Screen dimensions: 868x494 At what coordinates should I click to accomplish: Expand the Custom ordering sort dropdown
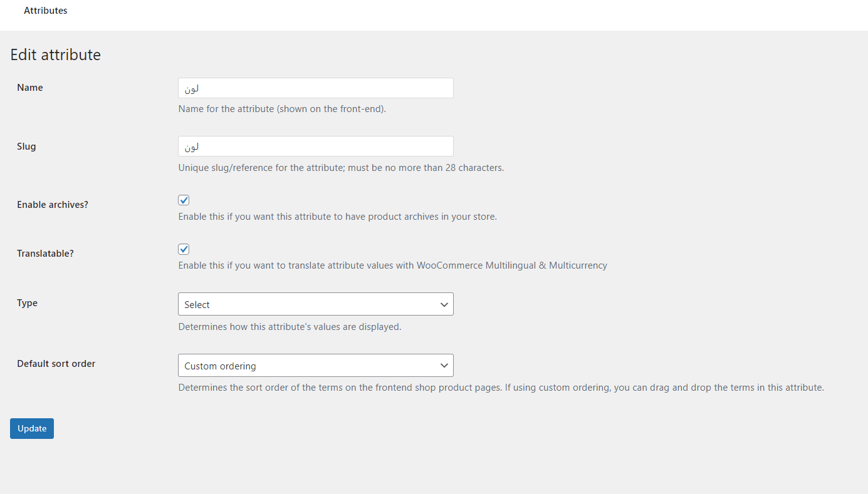316,366
